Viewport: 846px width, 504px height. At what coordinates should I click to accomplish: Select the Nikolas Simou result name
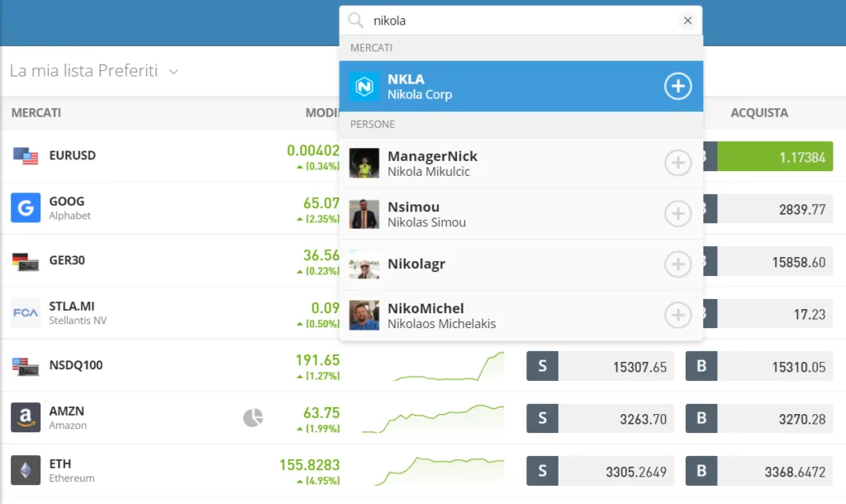(426, 222)
